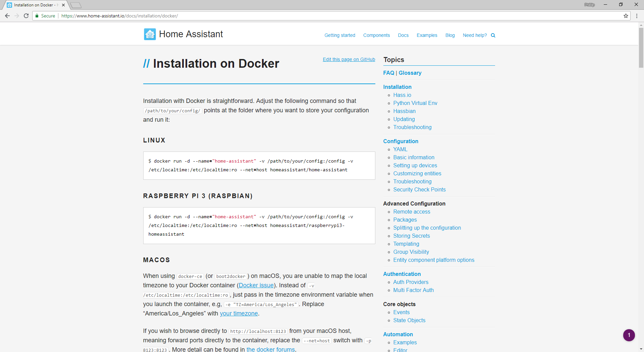This screenshot has width=644, height=352.
Task: Open the Installation section heading link
Action: [397, 87]
